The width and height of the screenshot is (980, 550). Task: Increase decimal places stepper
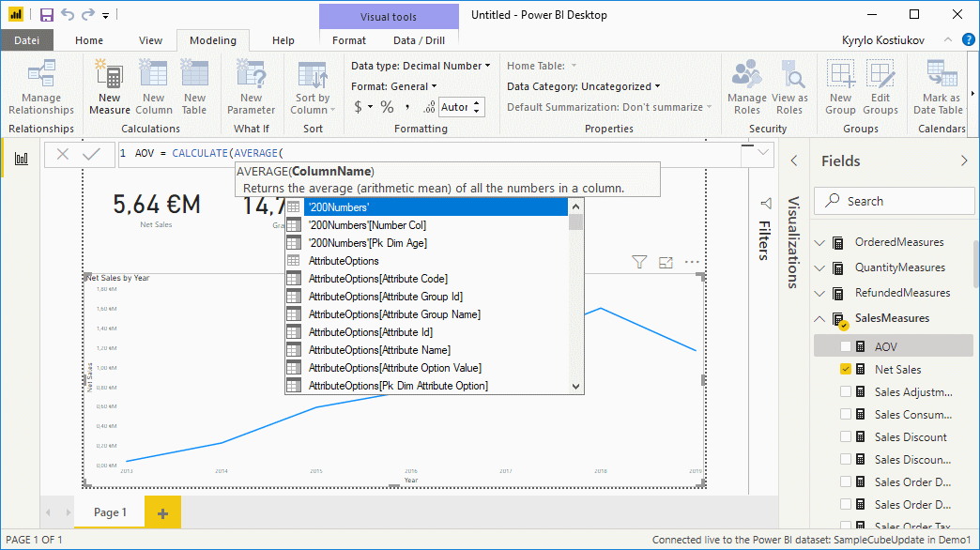point(477,102)
